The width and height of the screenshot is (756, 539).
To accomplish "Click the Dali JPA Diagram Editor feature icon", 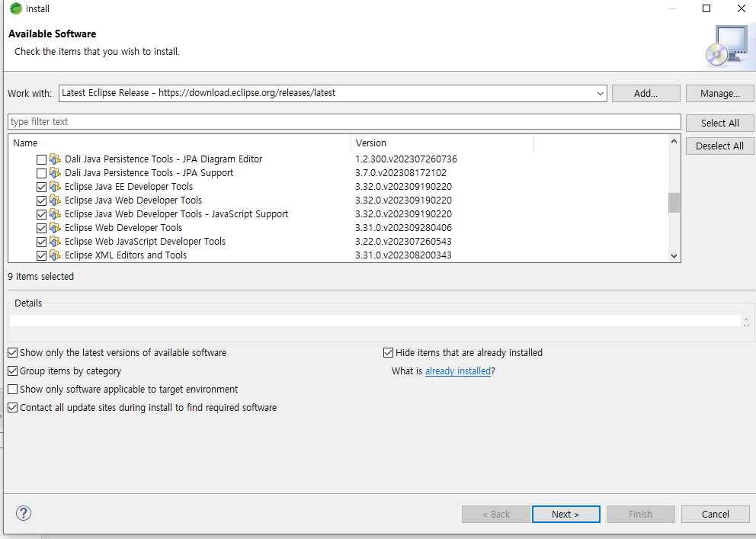I will pos(55,159).
